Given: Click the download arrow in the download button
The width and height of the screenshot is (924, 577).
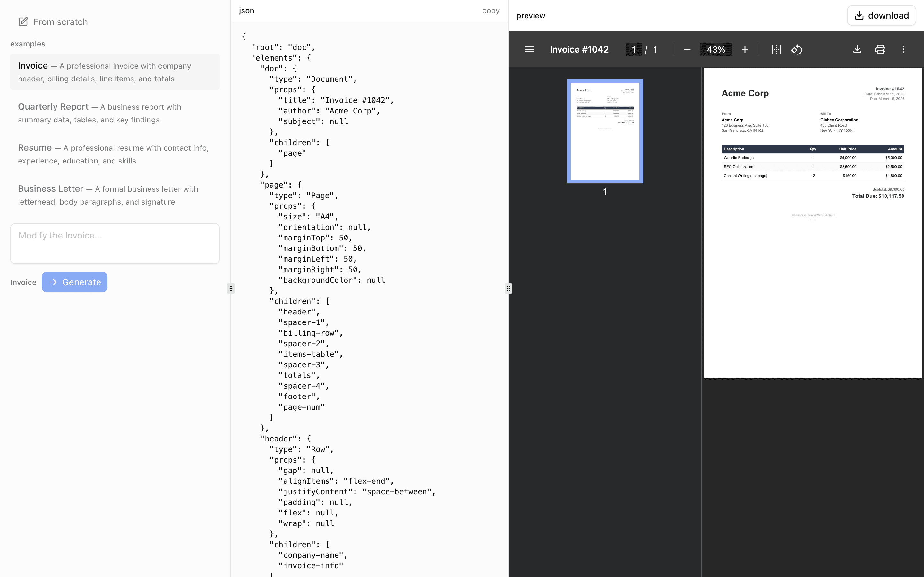Looking at the screenshot, I should [x=860, y=15].
